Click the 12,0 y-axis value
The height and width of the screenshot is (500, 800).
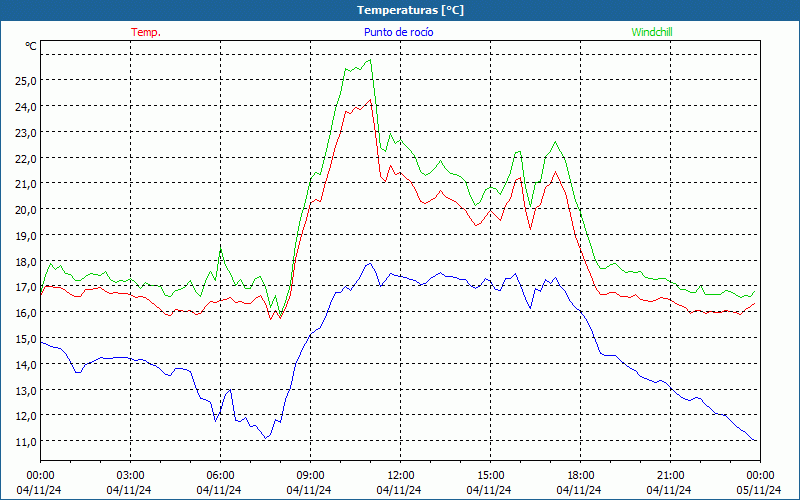point(24,416)
